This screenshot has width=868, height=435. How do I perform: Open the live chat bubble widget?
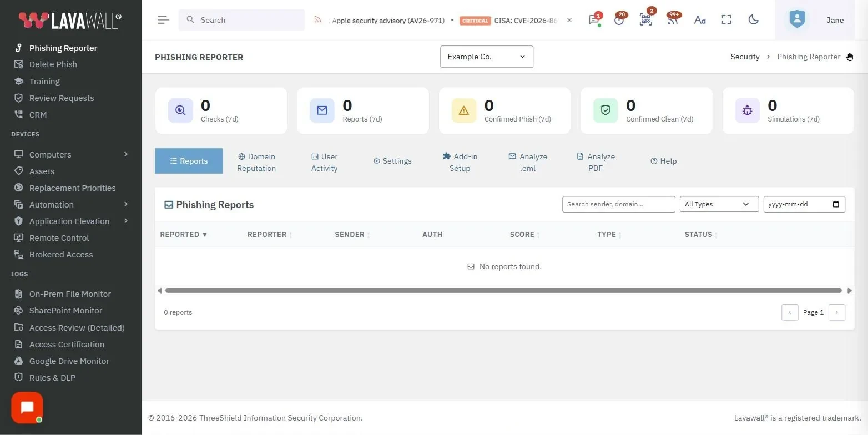[x=27, y=408]
